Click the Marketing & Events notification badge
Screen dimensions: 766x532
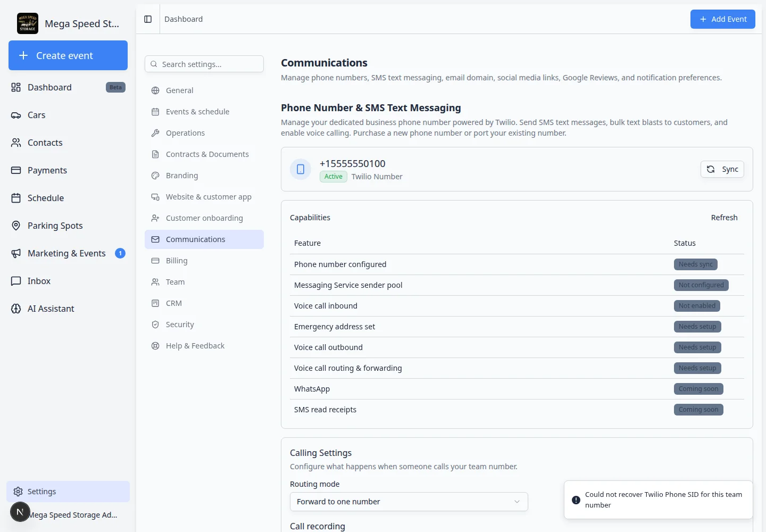tap(120, 253)
